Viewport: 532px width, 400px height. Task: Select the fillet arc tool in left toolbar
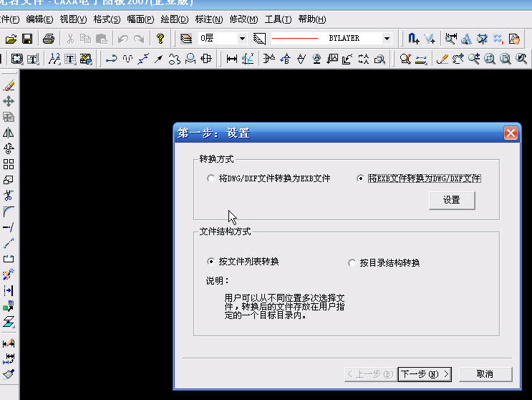click(9, 211)
